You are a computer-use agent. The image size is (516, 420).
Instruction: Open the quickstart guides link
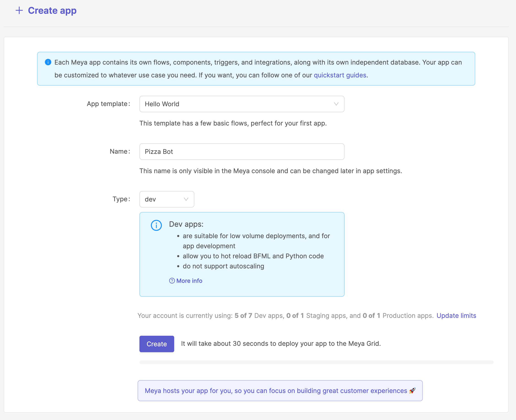click(x=340, y=75)
